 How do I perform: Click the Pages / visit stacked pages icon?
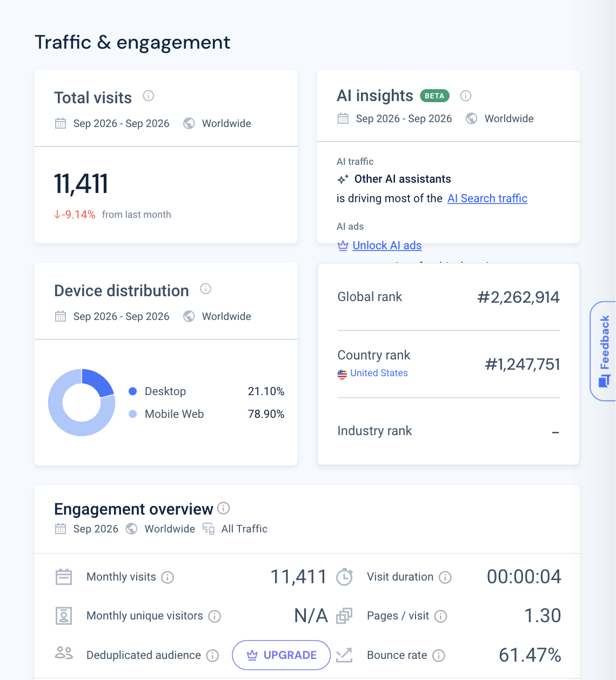344,616
